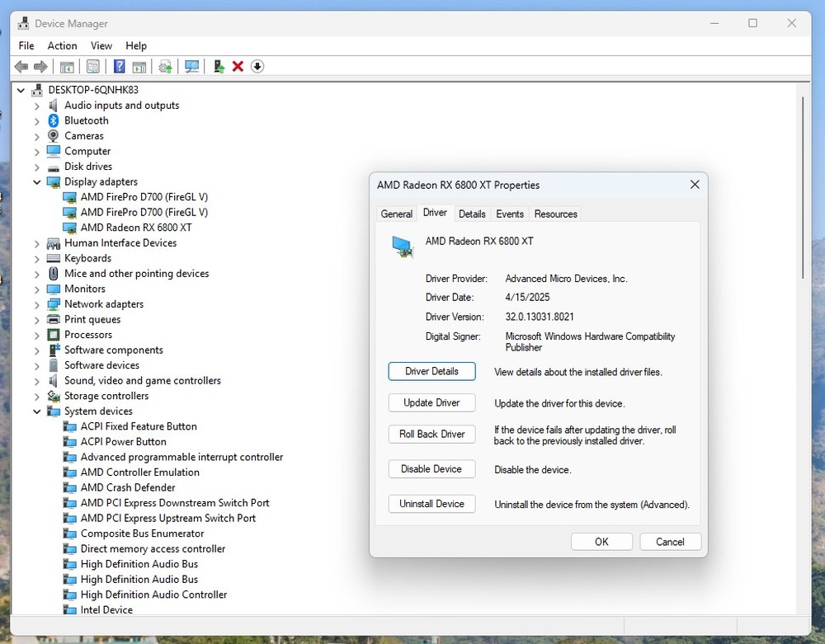Click Scan for hardware changes monitor icon
This screenshot has height=644, width=825.
[x=191, y=67]
